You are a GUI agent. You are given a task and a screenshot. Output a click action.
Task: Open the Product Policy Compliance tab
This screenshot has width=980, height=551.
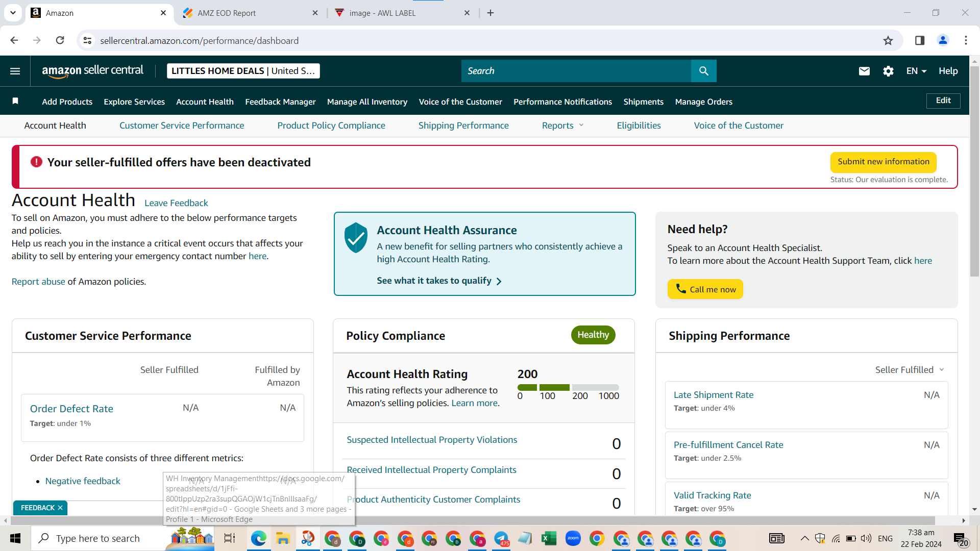point(331,126)
